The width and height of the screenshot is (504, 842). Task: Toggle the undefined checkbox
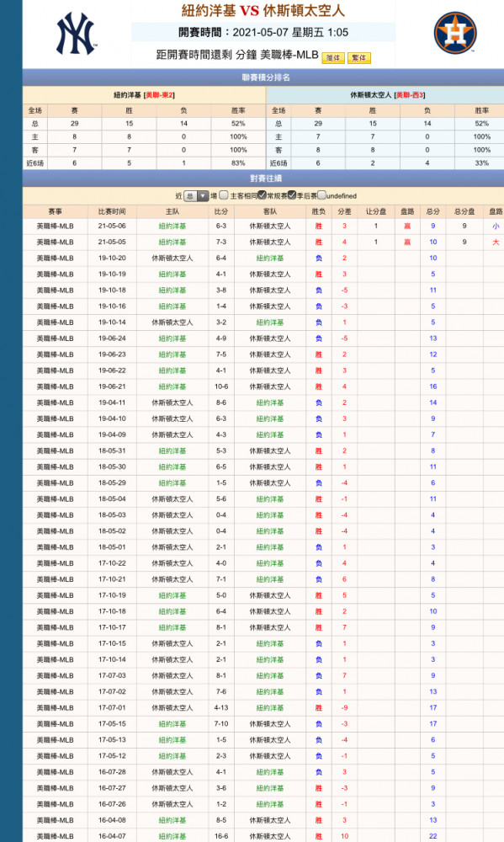point(321,195)
